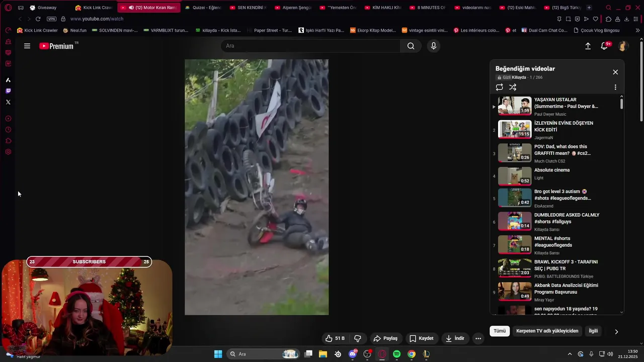Screen dimensions: 644x362
Task: Open browser downloads icon in toolbar
Action: (x=626, y=19)
